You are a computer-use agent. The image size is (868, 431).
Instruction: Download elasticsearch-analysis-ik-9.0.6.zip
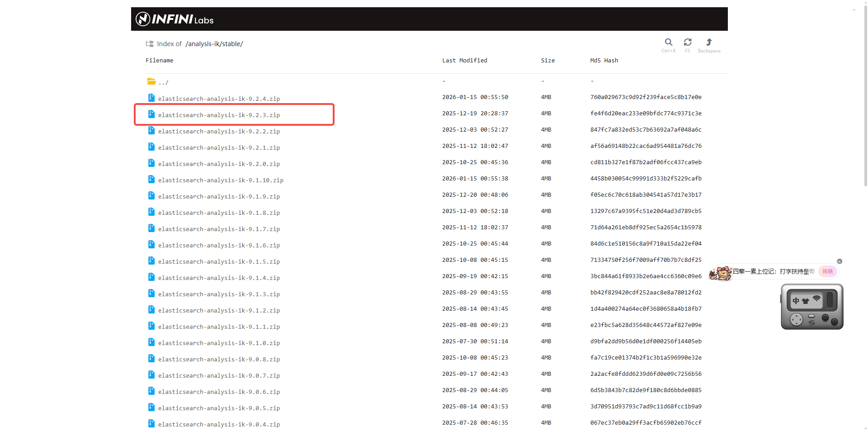click(219, 392)
